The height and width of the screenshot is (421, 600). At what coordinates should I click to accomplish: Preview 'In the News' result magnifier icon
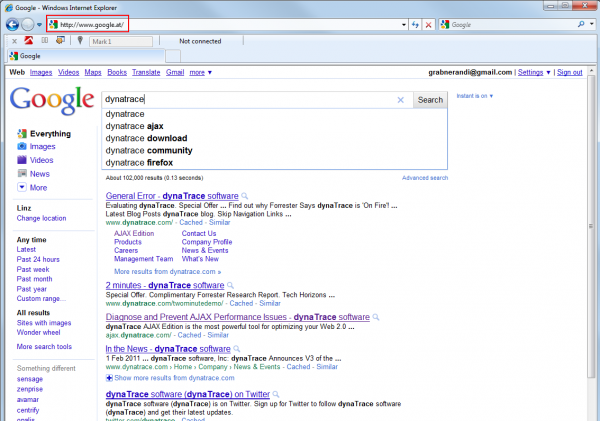point(237,349)
